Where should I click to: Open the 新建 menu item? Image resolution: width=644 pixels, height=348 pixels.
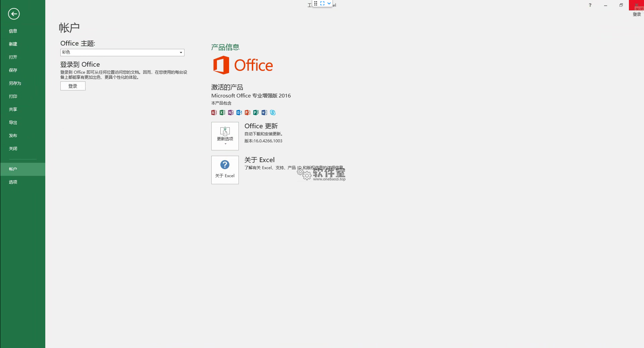[22, 44]
